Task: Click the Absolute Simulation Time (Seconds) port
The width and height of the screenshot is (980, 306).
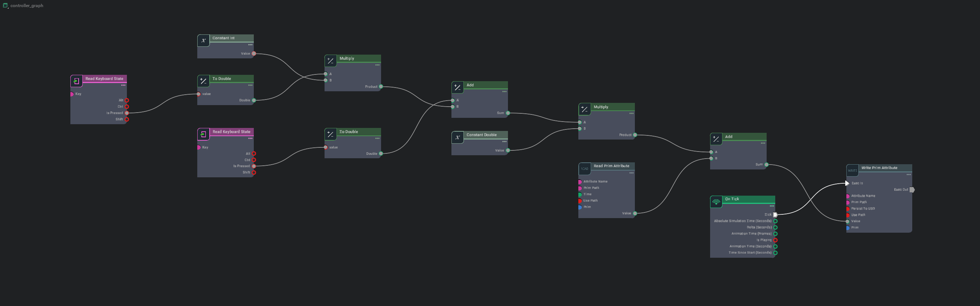Action: tap(775, 221)
